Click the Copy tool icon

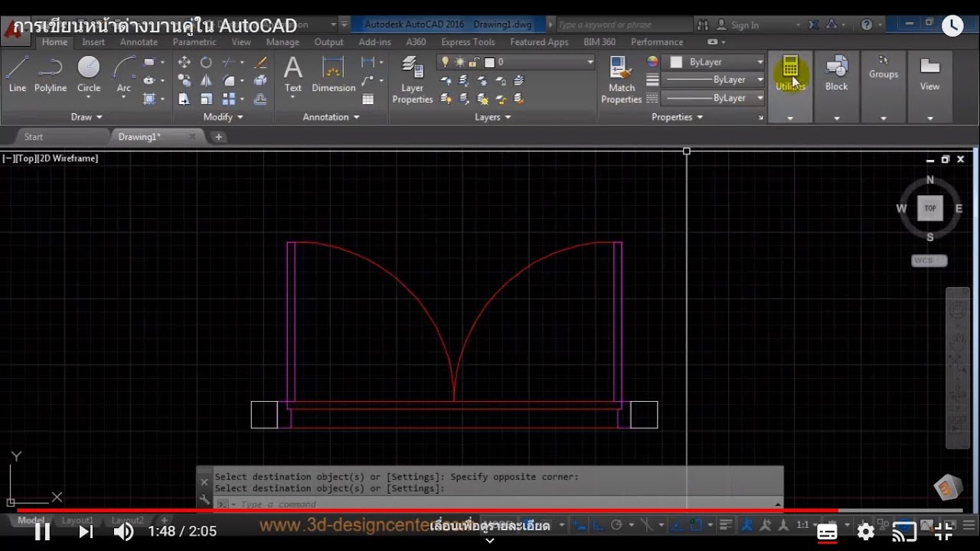coord(185,80)
